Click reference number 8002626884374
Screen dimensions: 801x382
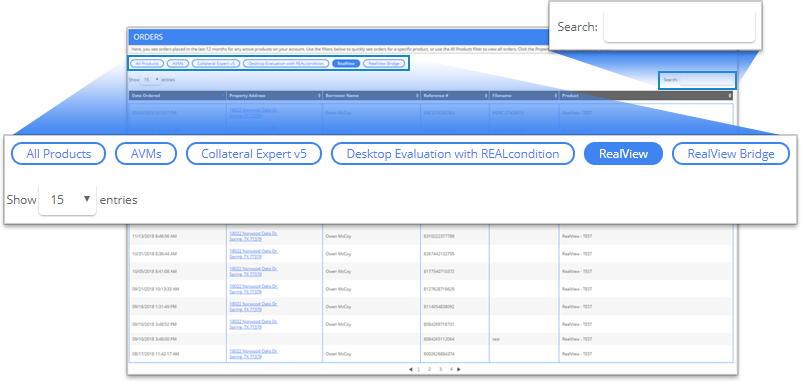pyautogui.click(x=438, y=354)
